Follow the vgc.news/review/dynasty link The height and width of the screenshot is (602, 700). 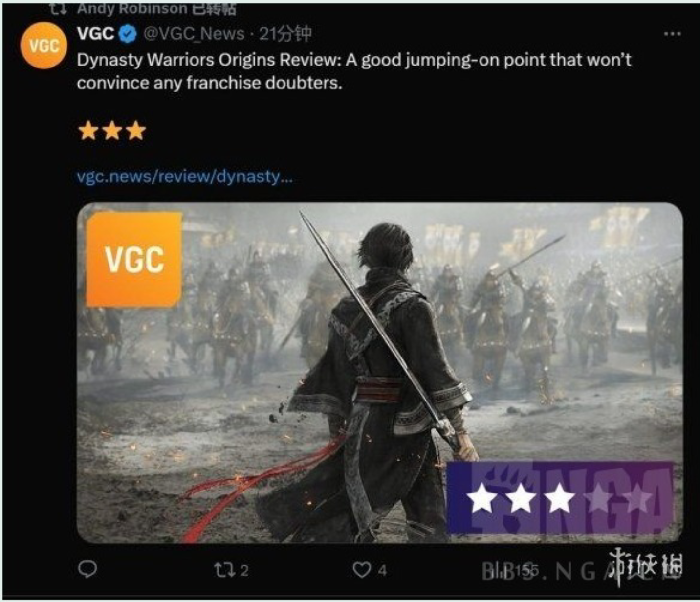tap(185, 176)
